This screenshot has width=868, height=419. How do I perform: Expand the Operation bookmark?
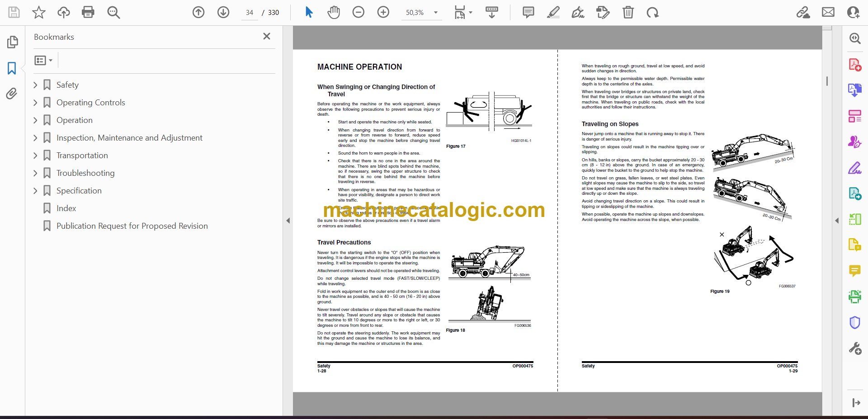pos(35,120)
